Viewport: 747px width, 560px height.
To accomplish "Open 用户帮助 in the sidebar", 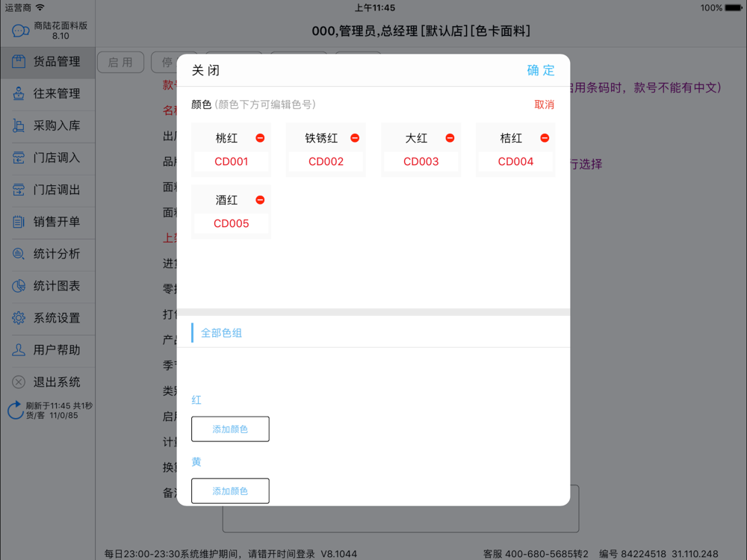I will coord(48,350).
